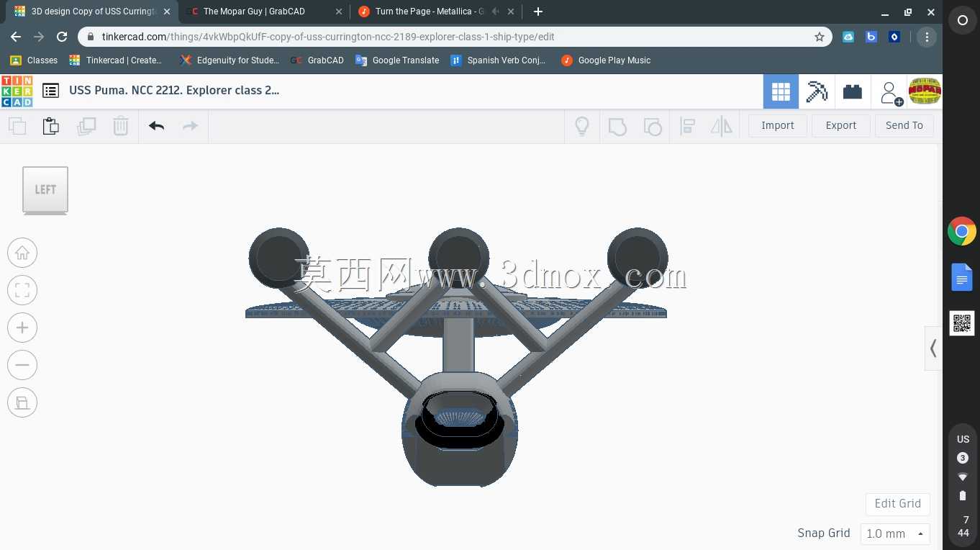This screenshot has width=980, height=550.
Task: Open the GrabCAD bookmark
Action: (x=317, y=60)
